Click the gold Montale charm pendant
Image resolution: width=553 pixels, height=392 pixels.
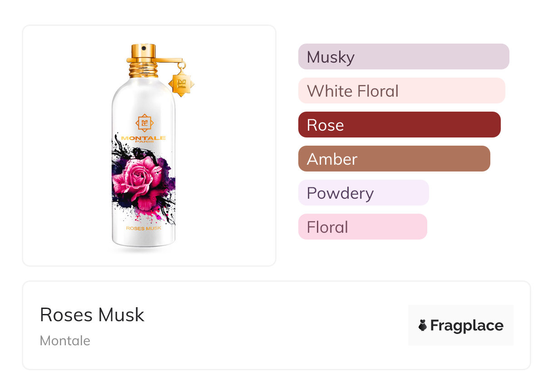click(x=181, y=83)
